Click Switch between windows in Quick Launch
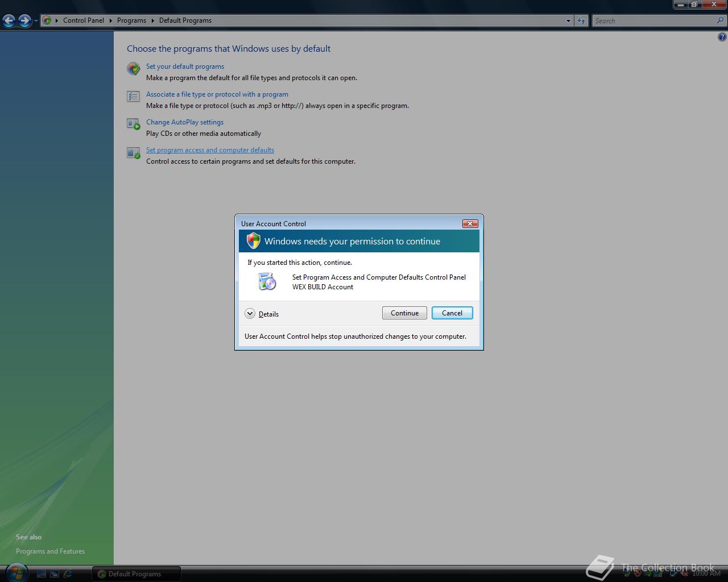Screen dimensions: 728x582 click(x=55, y=574)
